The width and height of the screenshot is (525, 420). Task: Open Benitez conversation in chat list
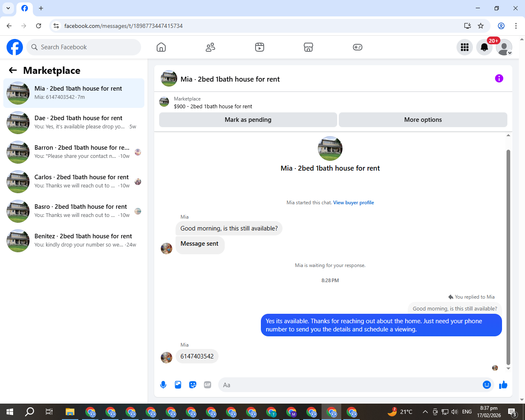tap(74, 241)
